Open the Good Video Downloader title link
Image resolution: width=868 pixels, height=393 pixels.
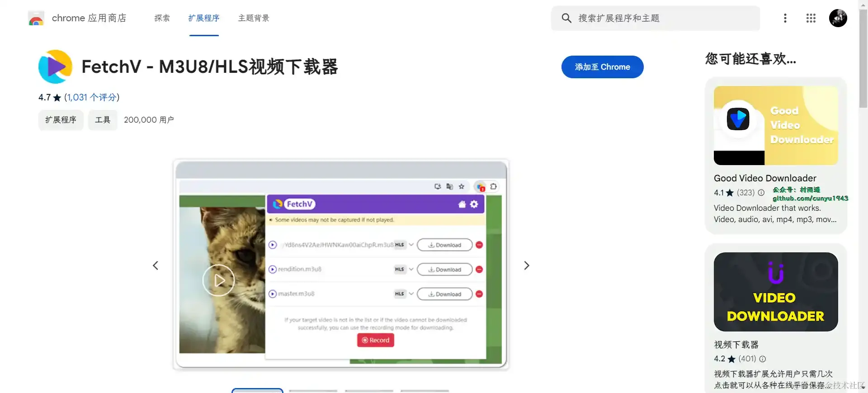point(765,178)
